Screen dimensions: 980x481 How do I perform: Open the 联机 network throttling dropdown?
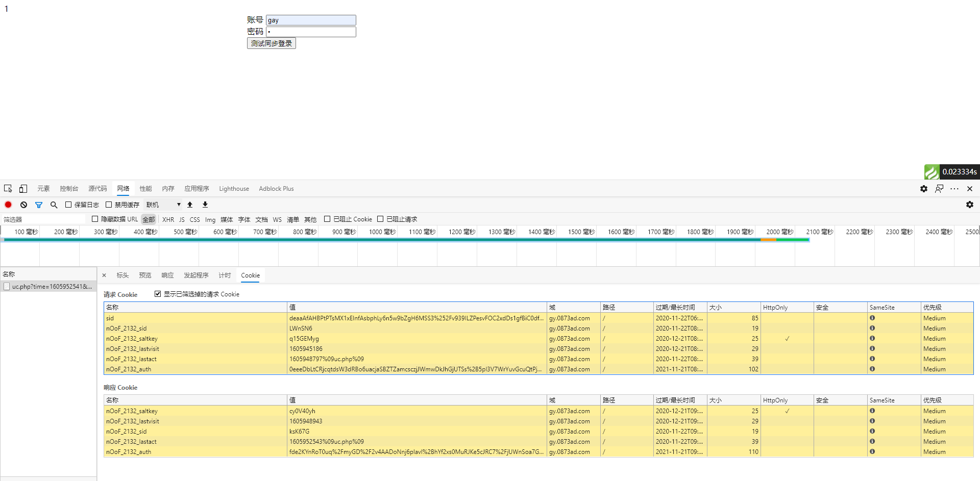[x=163, y=204]
